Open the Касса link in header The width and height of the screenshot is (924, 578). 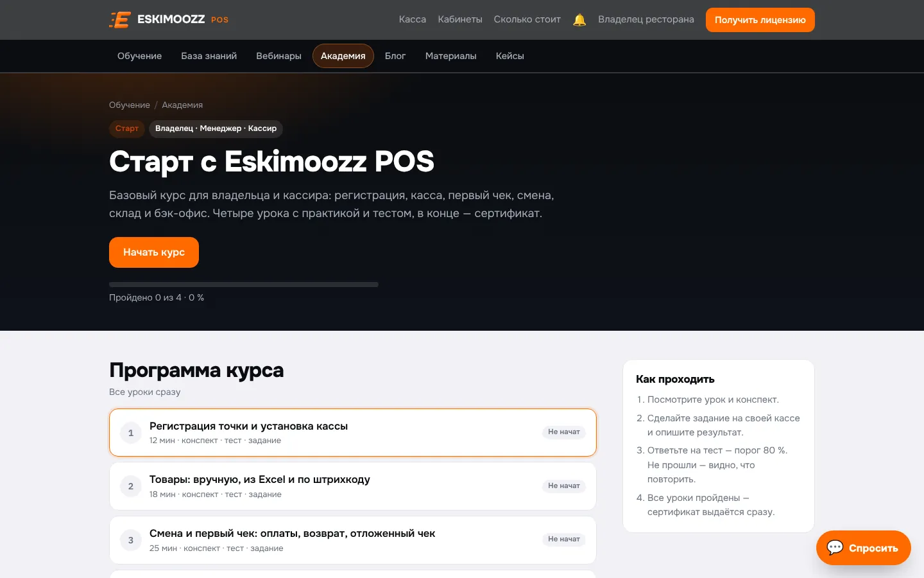(x=413, y=20)
